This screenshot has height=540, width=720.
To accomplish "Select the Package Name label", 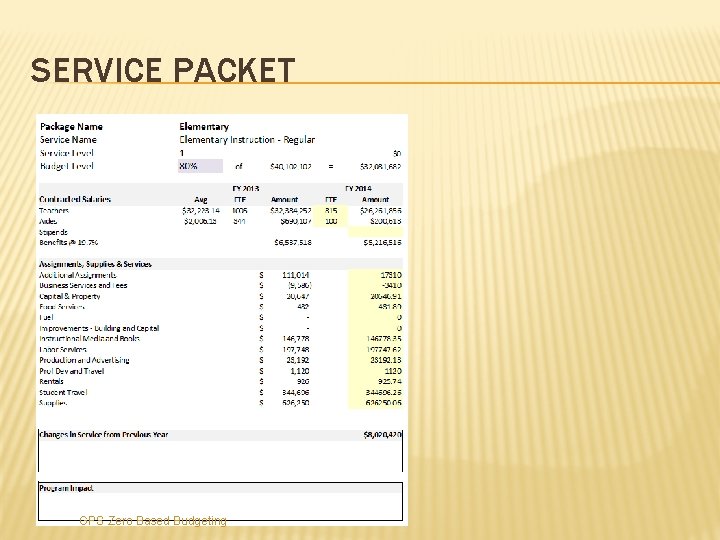I will click(71, 127).
